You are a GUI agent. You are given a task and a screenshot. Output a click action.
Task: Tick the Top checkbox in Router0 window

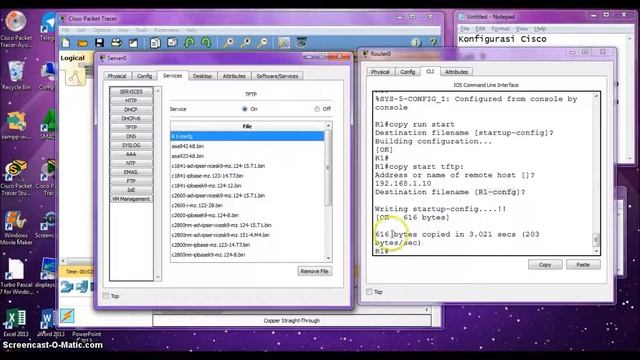(x=370, y=292)
